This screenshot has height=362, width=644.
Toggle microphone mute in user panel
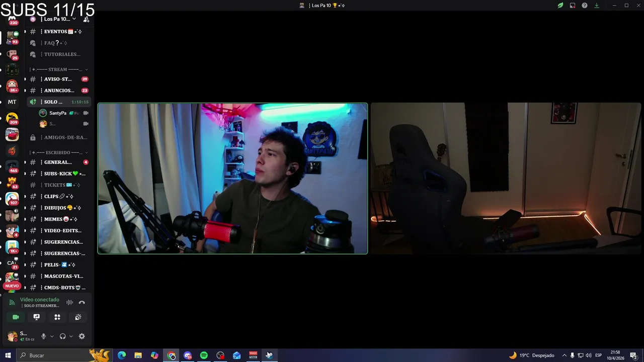[44, 336]
